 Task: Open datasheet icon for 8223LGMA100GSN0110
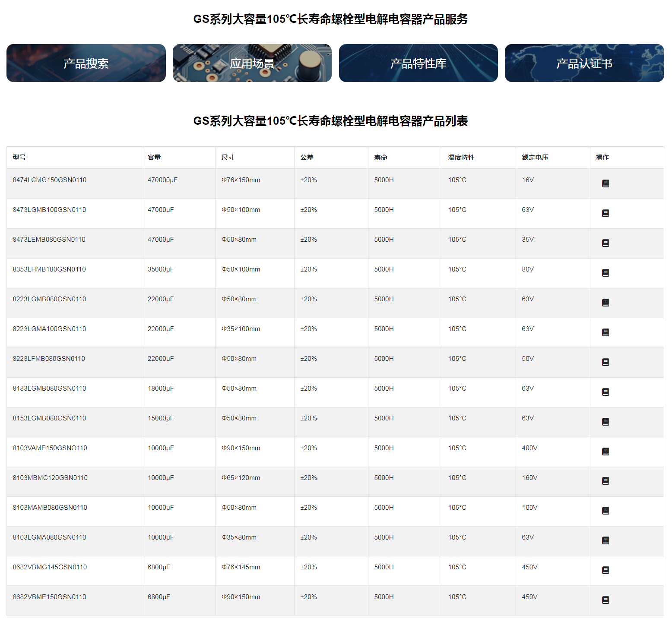[605, 333]
